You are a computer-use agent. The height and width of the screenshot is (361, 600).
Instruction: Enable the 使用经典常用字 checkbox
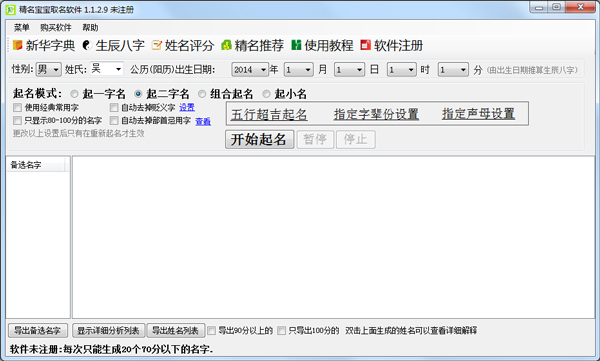17,108
